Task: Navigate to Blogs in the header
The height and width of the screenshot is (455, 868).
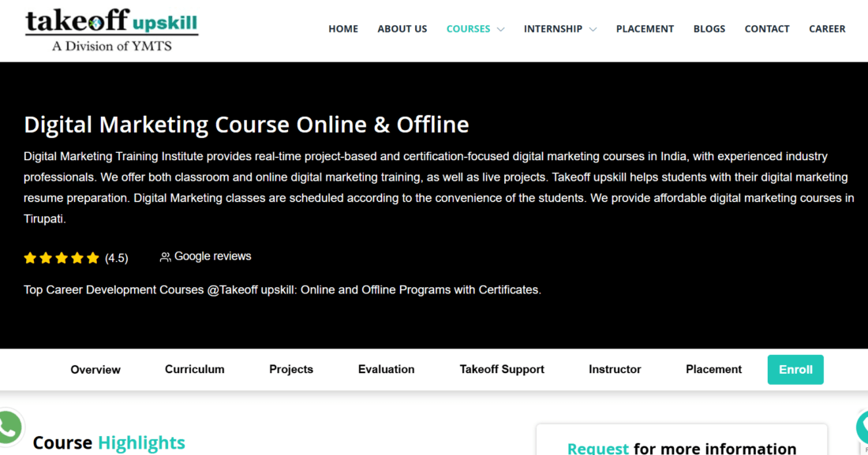Action: [709, 28]
